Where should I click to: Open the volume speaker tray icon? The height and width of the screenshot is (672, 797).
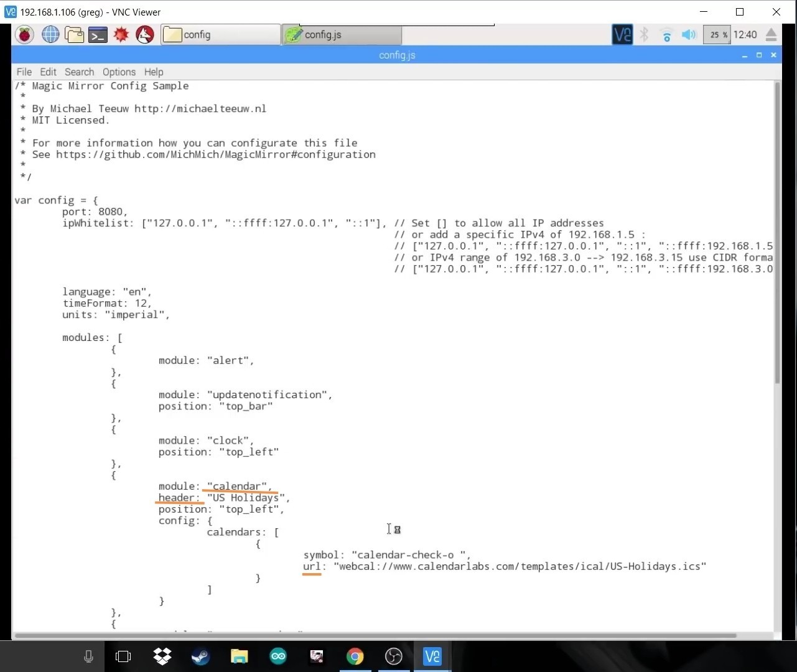pyautogui.click(x=689, y=35)
